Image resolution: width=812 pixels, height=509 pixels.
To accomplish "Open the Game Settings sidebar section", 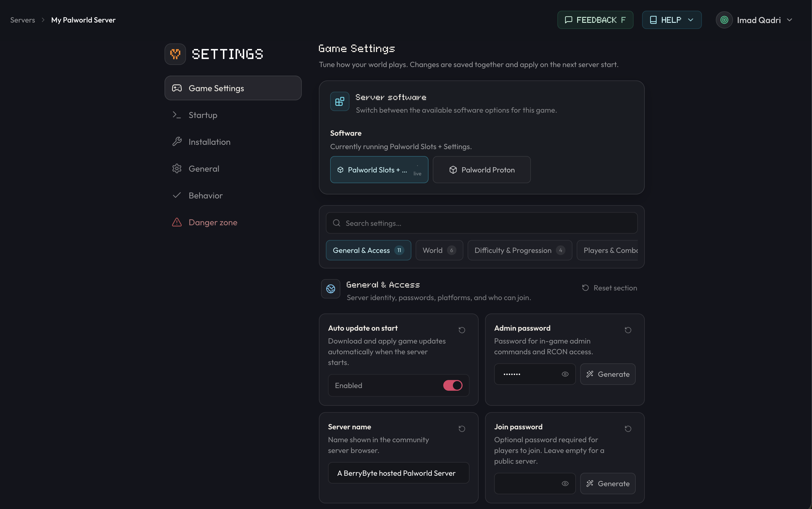I will (233, 88).
